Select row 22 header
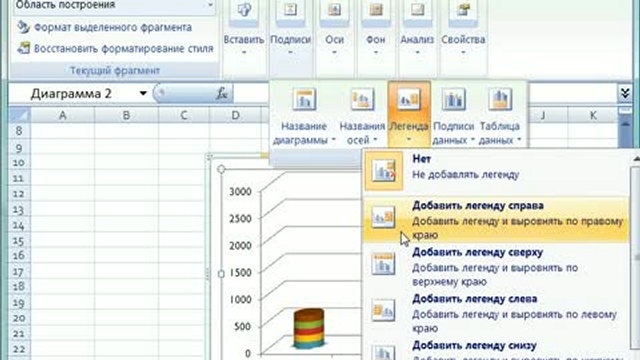 click(x=19, y=349)
